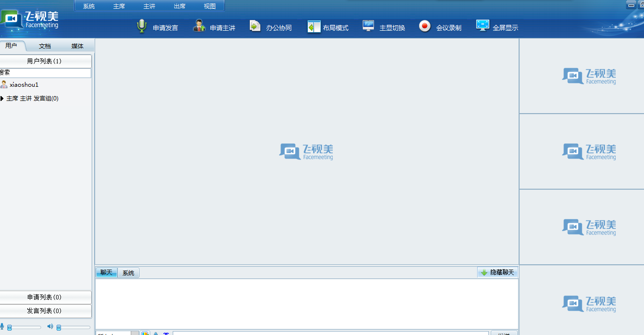
Task: Click the 主显切换 monitor icon
Action: [x=368, y=26]
